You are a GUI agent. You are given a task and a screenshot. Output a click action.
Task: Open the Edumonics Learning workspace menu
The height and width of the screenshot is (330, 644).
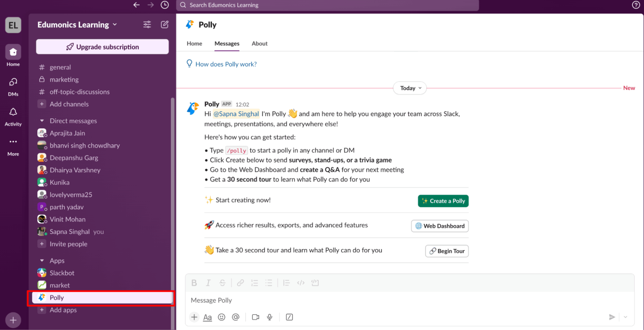pyautogui.click(x=77, y=24)
